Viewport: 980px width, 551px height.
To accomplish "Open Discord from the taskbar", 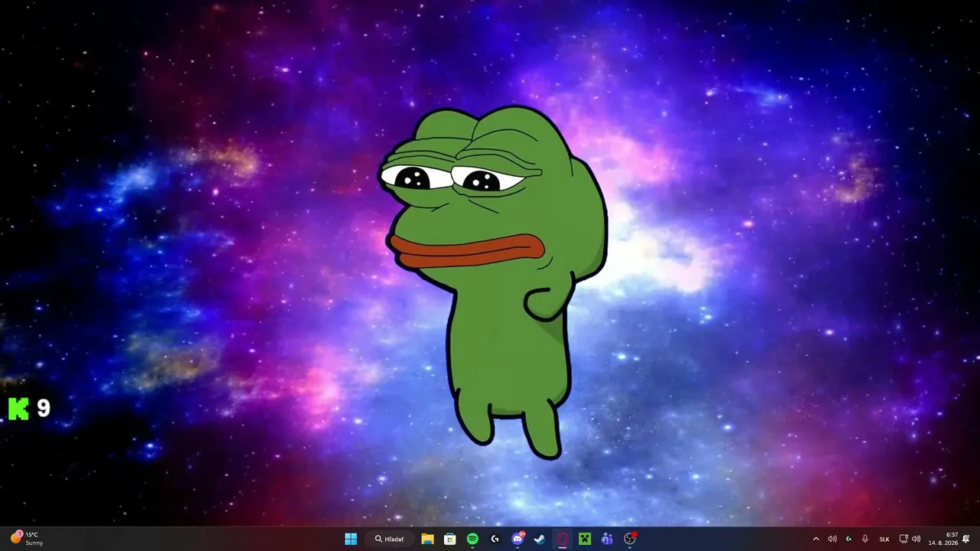I will tap(518, 539).
